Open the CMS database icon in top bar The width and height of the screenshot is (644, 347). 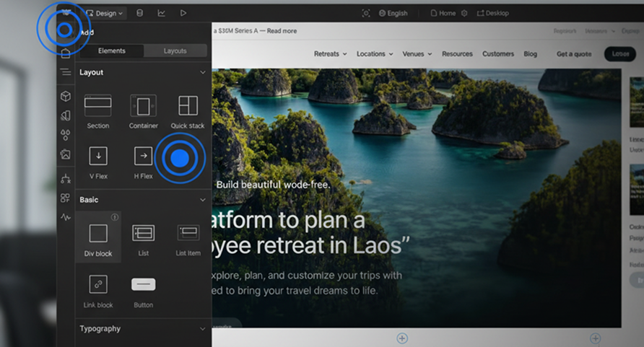(x=139, y=13)
